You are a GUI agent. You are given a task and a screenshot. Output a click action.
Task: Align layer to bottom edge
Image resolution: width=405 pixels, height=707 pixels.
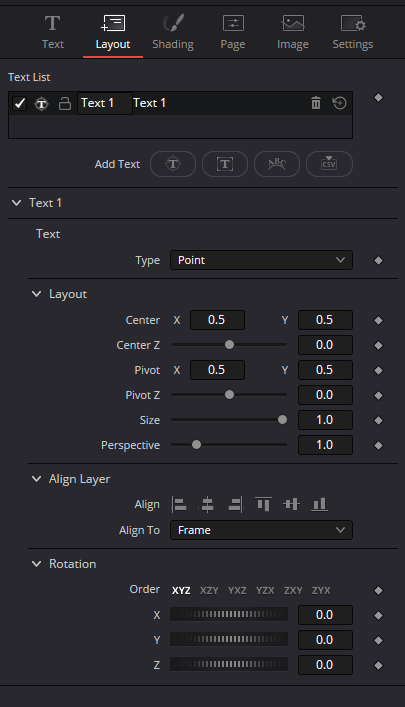pos(319,504)
